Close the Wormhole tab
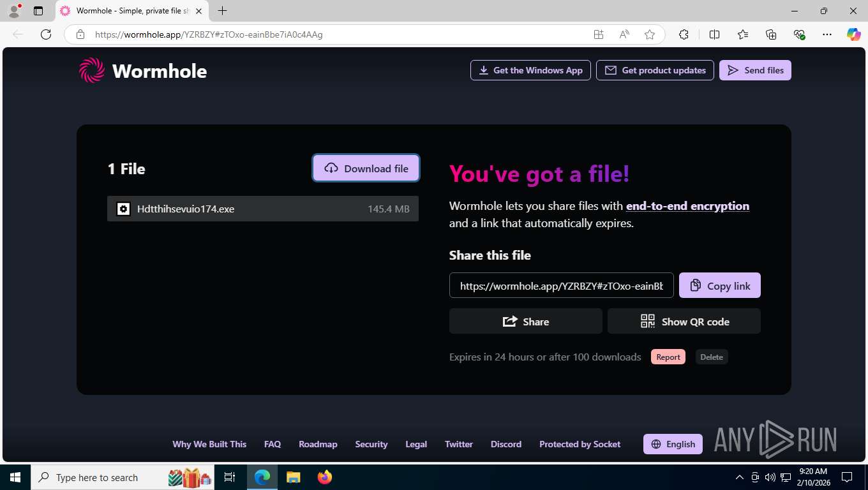 [x=198, y=11]
